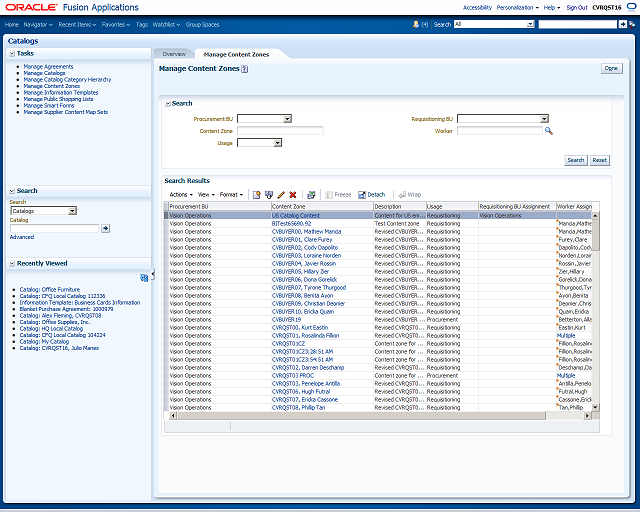Click the global search go arrow

[x=622, y=24]
